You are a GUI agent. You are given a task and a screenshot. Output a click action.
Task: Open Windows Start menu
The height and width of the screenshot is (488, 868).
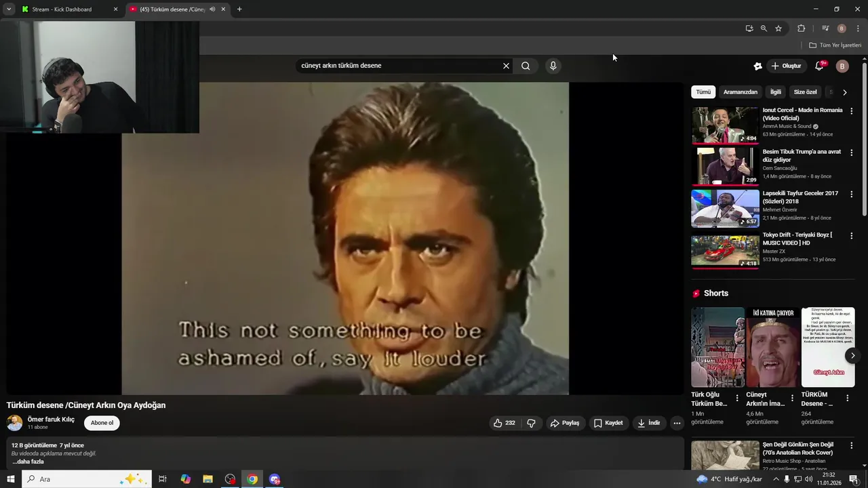coord(11,479)
